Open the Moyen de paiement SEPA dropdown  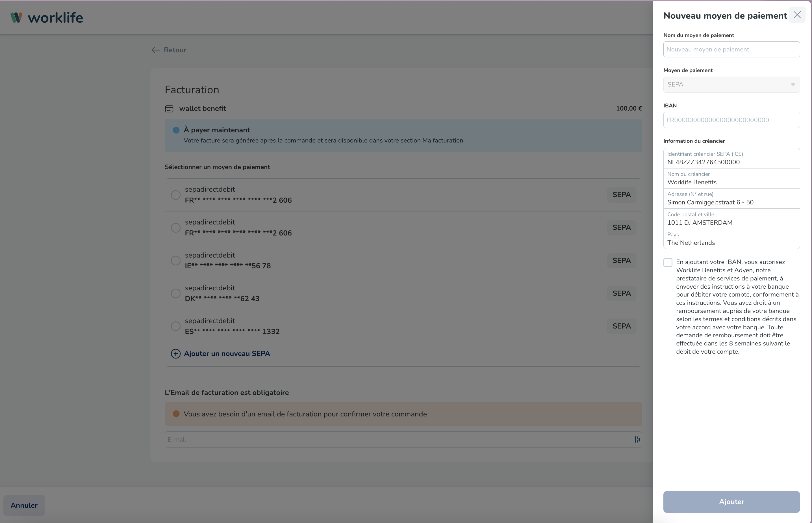pyautogui.click(x=731, y=85)
